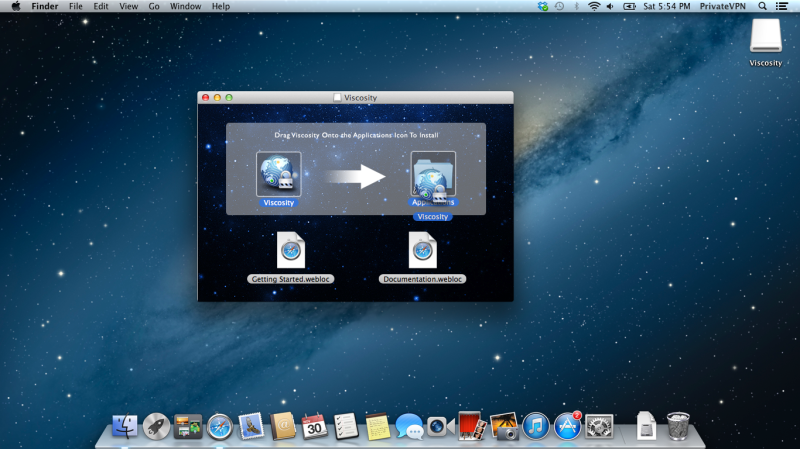Open the Documentation.webloc file
800x449 pixels.
423,250
